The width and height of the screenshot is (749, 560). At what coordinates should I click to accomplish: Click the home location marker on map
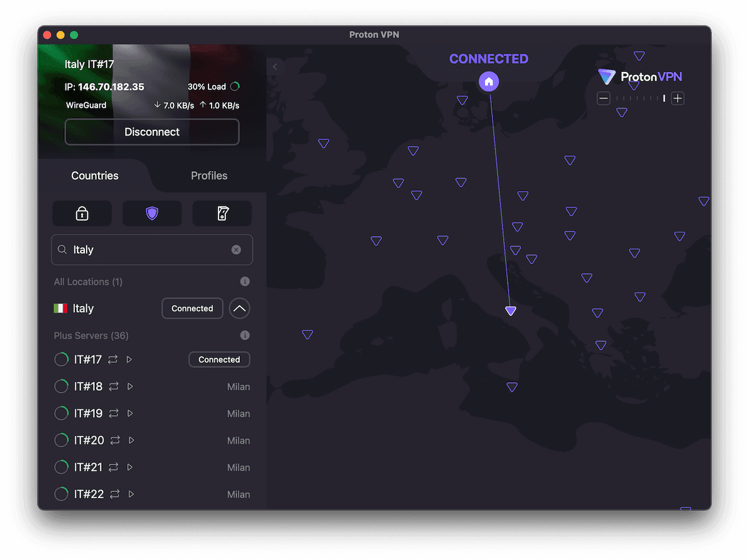pyautogui.click(x=489, y=81)
